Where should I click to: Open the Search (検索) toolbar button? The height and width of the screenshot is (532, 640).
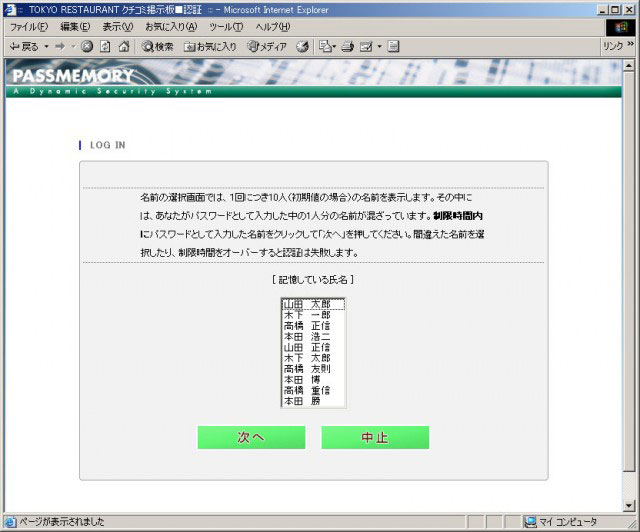coord(158,46)
